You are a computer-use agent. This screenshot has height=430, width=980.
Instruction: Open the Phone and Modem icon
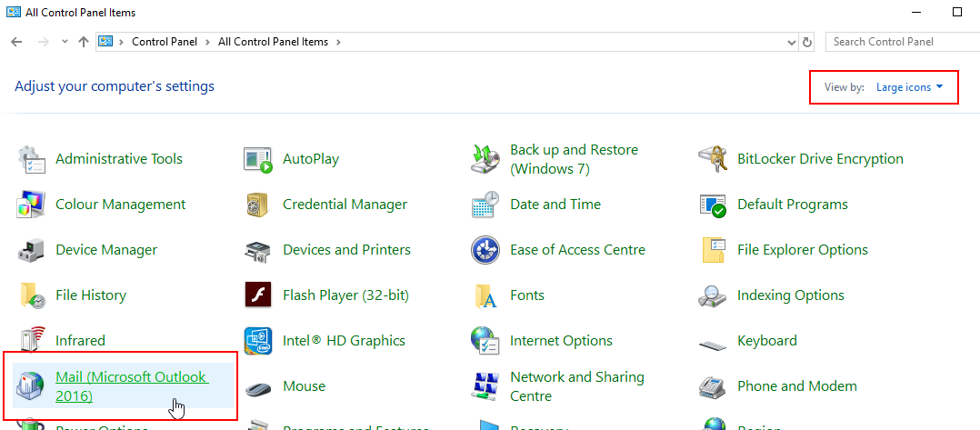713,386
